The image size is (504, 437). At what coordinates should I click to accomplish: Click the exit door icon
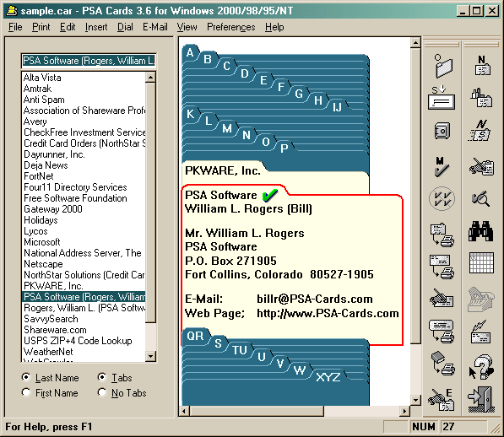pos(481,399)
